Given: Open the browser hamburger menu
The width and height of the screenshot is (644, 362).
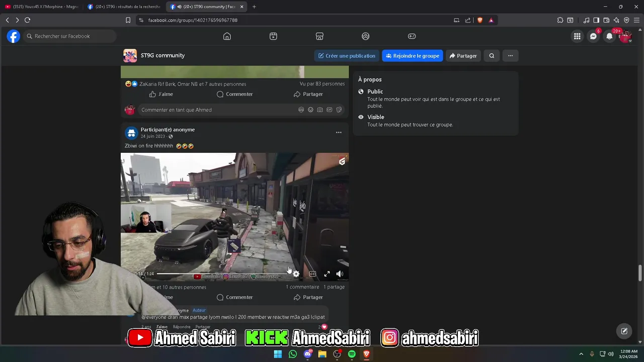Looking at the screenshot, I should click(x=636, y=20).
